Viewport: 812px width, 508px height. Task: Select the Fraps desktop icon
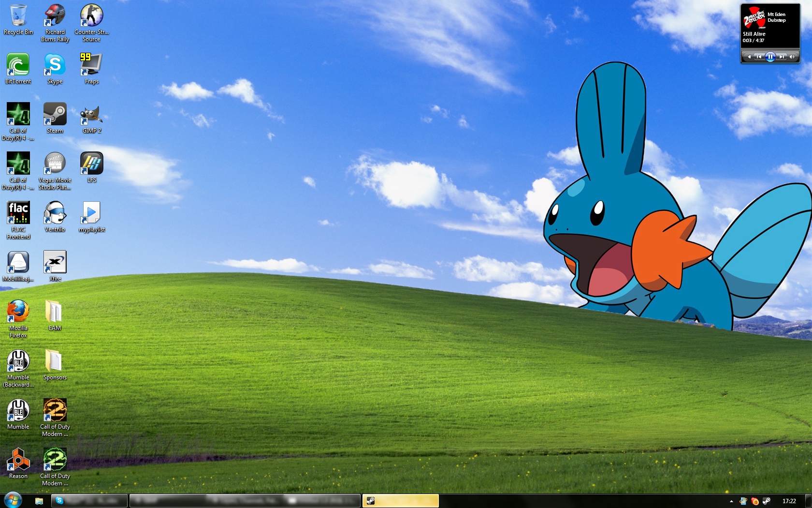pos(91,69)
